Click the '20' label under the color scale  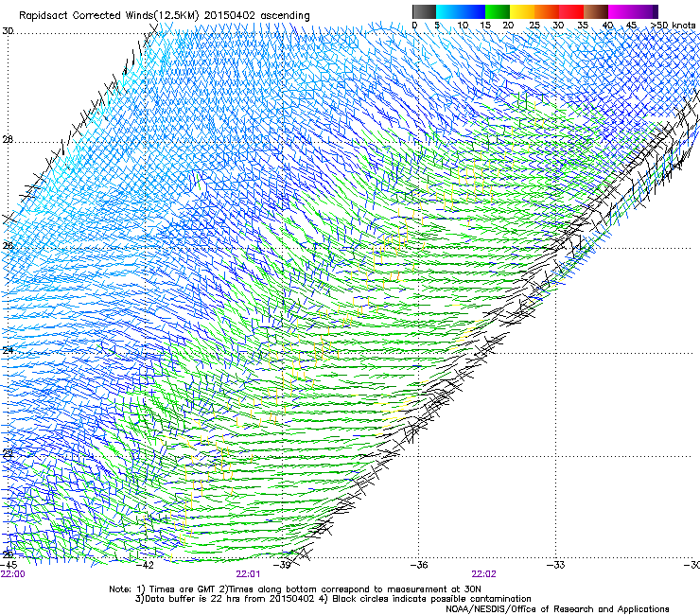[508, 26]
